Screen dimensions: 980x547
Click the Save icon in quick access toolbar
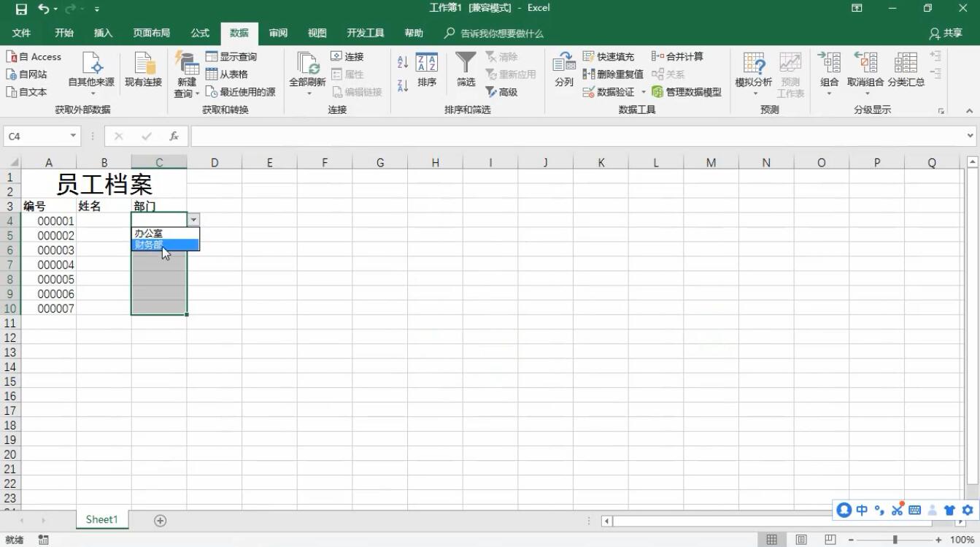click(x=21, y=9)
